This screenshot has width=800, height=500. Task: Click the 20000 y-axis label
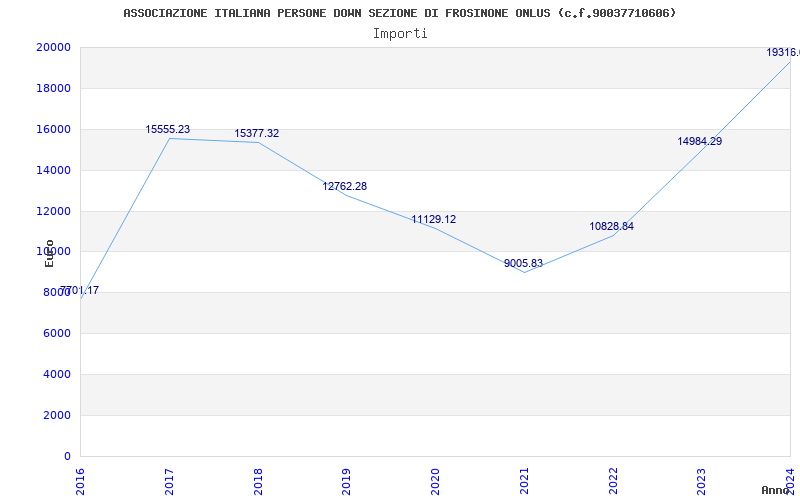point(53,48)
